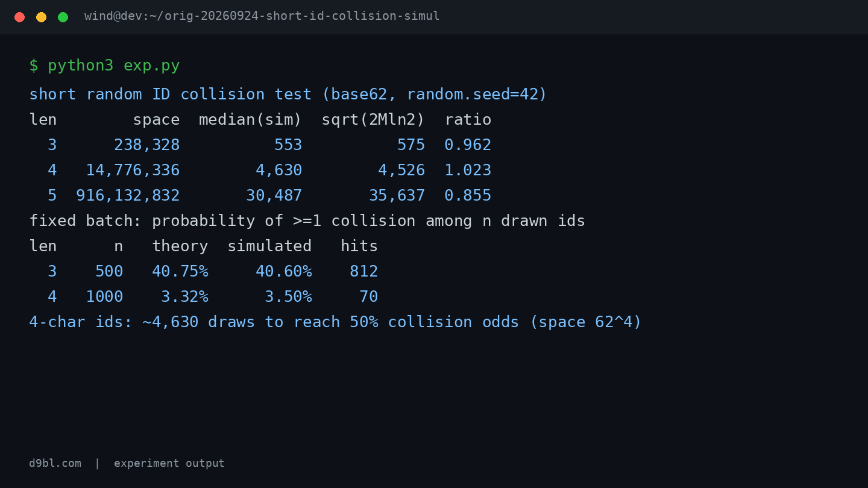The width and height of the screenshot is (868, 488).
Task: Click the space value 238,328
Action: click(147, 145)
